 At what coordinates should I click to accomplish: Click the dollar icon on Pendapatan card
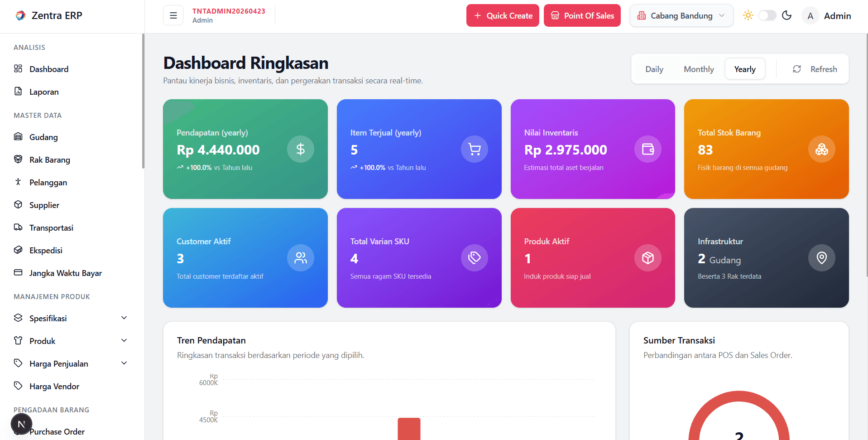click(x=301, y=149)
